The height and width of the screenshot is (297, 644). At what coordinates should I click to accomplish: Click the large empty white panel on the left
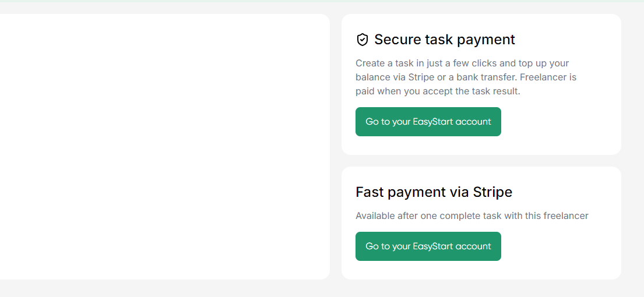point(163,146)
